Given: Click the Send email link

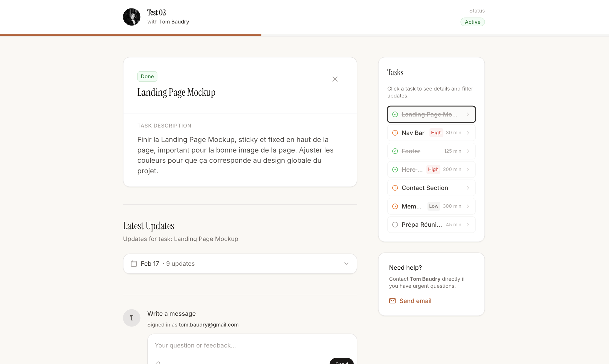Looking at the screenshot, I should pos(415,301).
